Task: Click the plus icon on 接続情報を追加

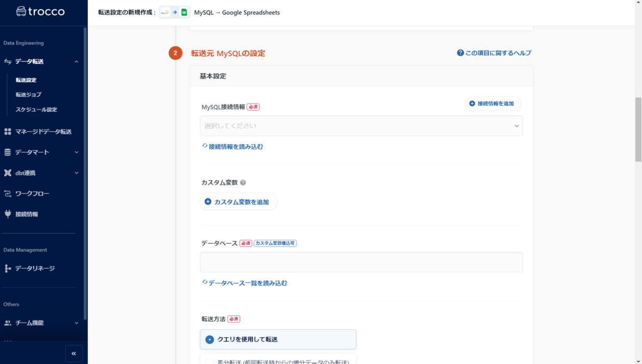Action: (x=472, y=104)
